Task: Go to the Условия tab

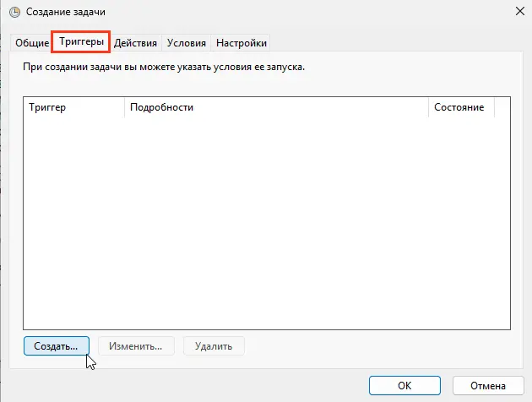Action: (187, 43)
